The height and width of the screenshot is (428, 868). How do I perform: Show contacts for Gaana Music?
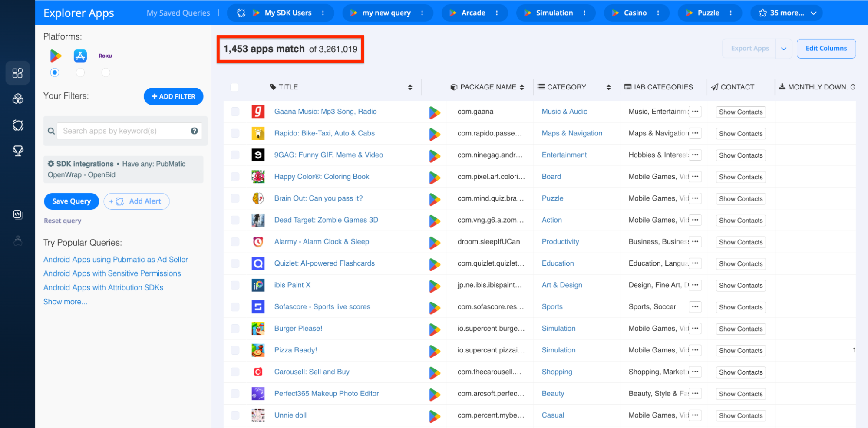click(x=741, y=112)
